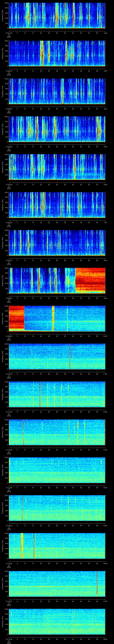Select the Frequency (Hz) axis label of 12:05:00 panel
Image resolution: width=114 pixels, height=644 pixels.
click(x=3, y=167)
